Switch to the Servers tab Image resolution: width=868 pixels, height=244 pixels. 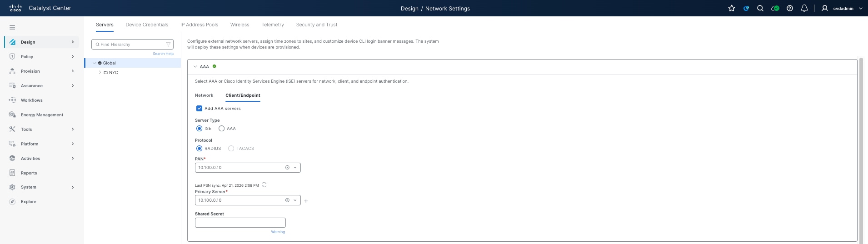105,25
